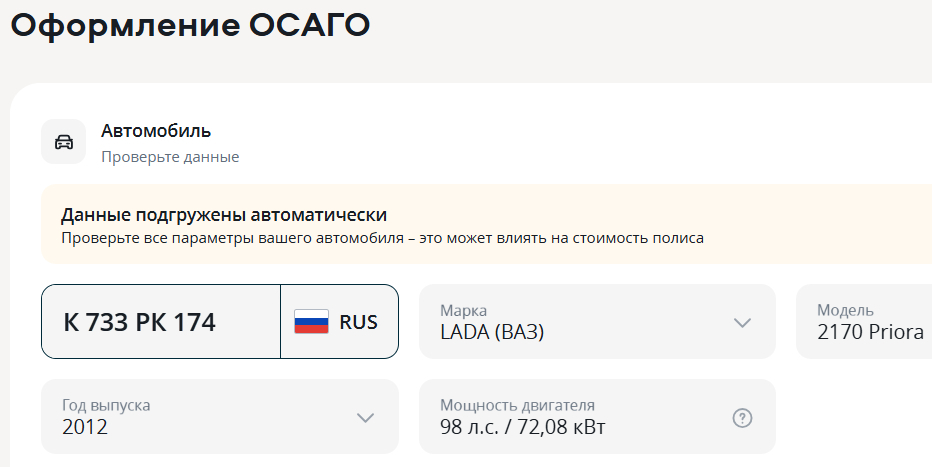The width and height of the screenshot is (932, 467).
Task: Select the LADA (ВАЗ) brand value
Action: pyautogui.click(x=492, y=332)
